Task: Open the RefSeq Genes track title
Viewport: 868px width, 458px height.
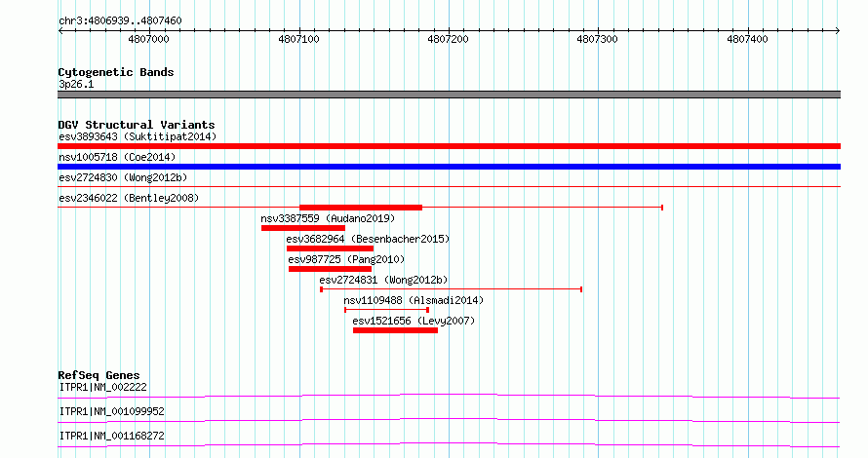Action: click(x=99, y=375)
